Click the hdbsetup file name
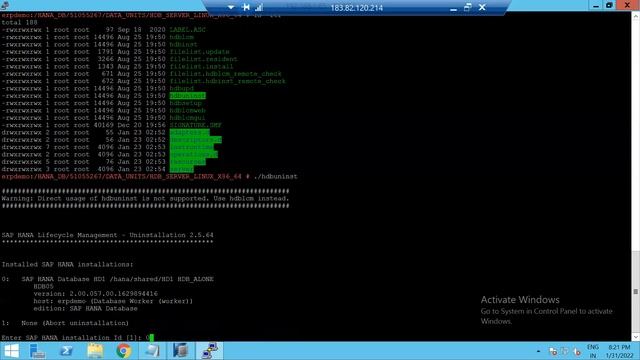The image size is (640, 360). click(x=186, y=103)
